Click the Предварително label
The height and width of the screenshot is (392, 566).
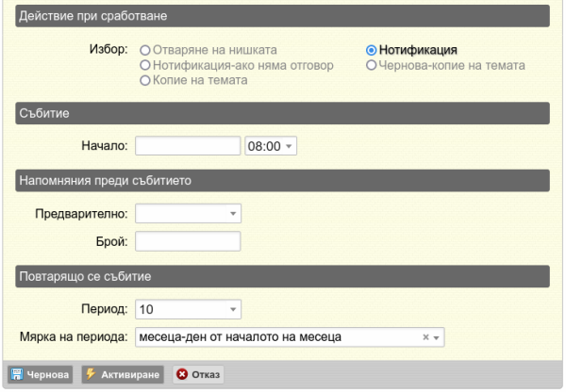(x=81, y=214)
